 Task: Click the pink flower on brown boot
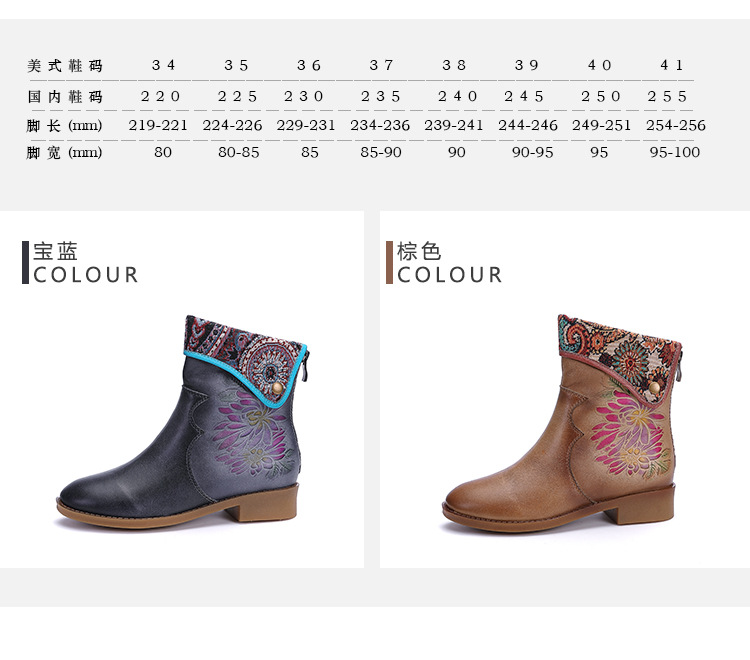tap(628, 431)
